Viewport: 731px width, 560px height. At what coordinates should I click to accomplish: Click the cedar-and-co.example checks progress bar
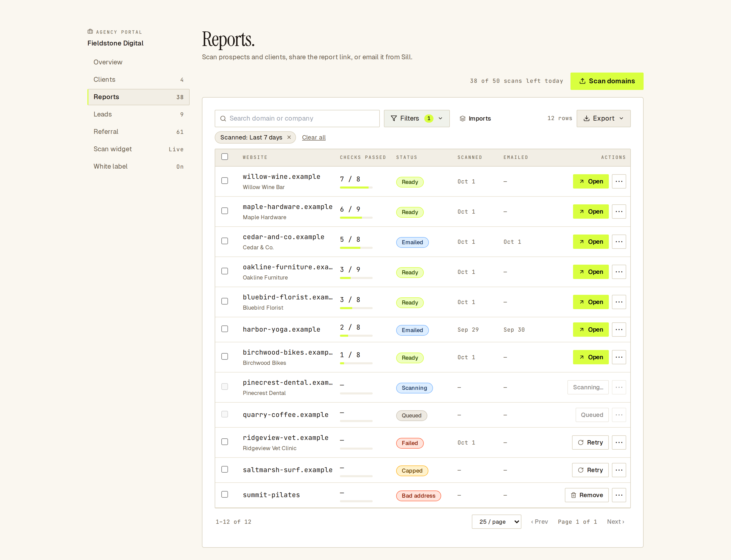pos(356,248)
